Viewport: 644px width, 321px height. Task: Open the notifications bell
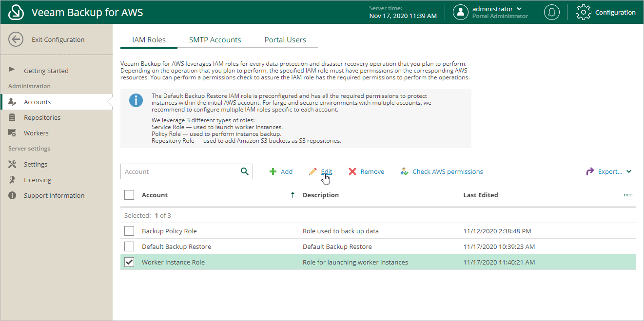click(552, 12)
